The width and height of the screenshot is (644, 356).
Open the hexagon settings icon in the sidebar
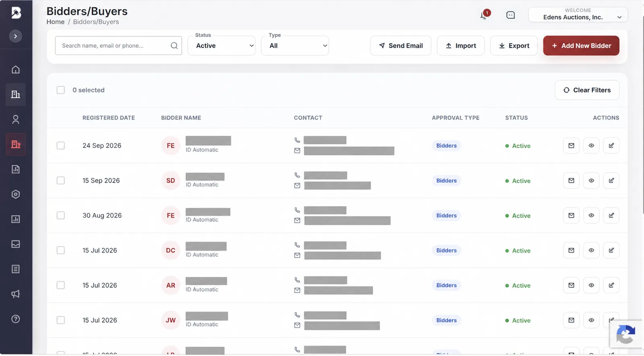pos(16,194)
